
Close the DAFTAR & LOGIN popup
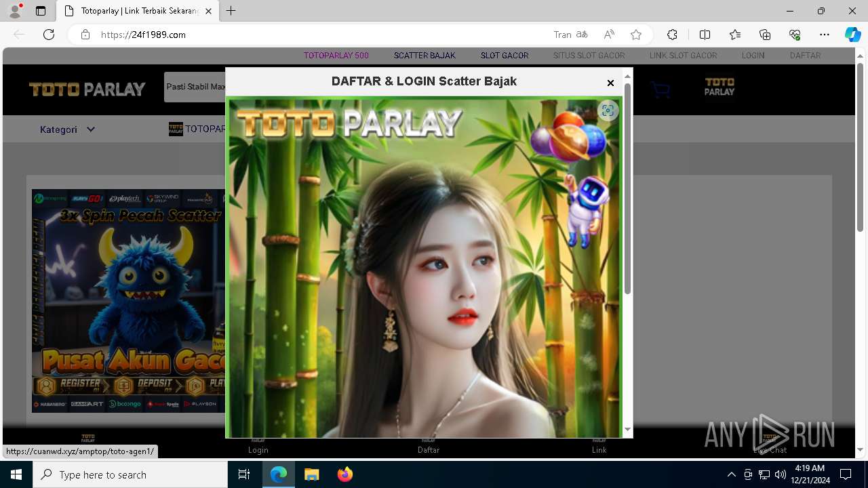610,83
